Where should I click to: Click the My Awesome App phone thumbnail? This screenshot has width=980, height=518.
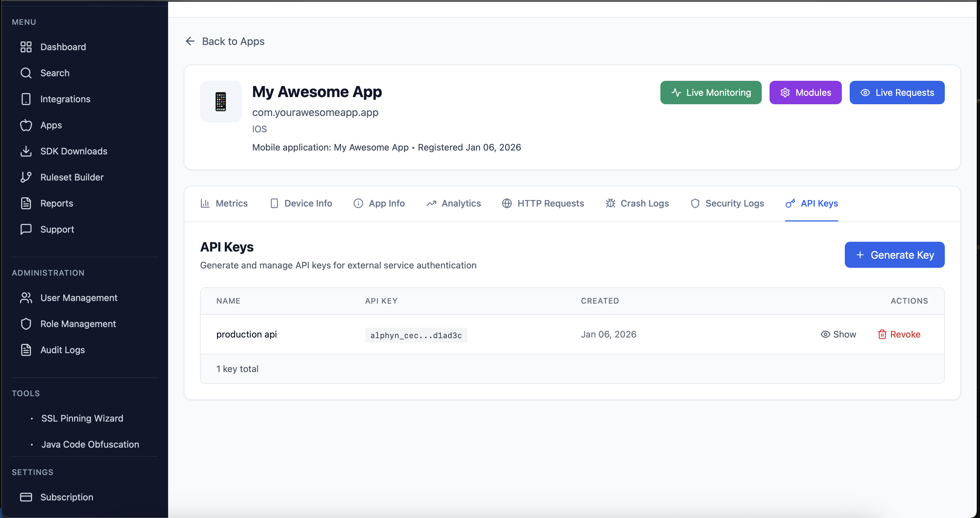[221, 102]
